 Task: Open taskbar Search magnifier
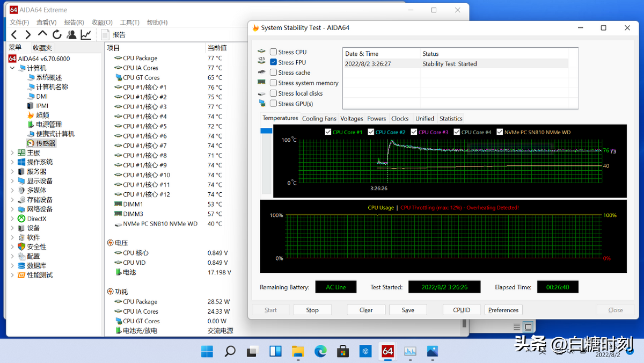230,351
